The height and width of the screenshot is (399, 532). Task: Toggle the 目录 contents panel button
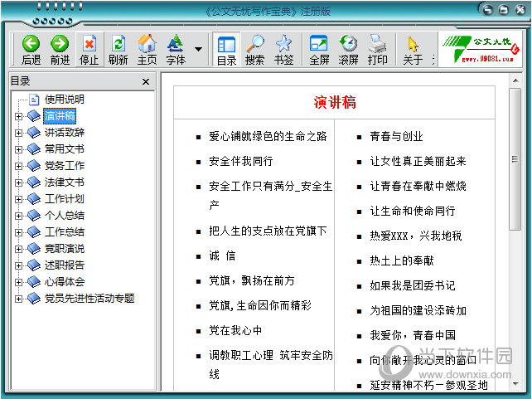226,50
